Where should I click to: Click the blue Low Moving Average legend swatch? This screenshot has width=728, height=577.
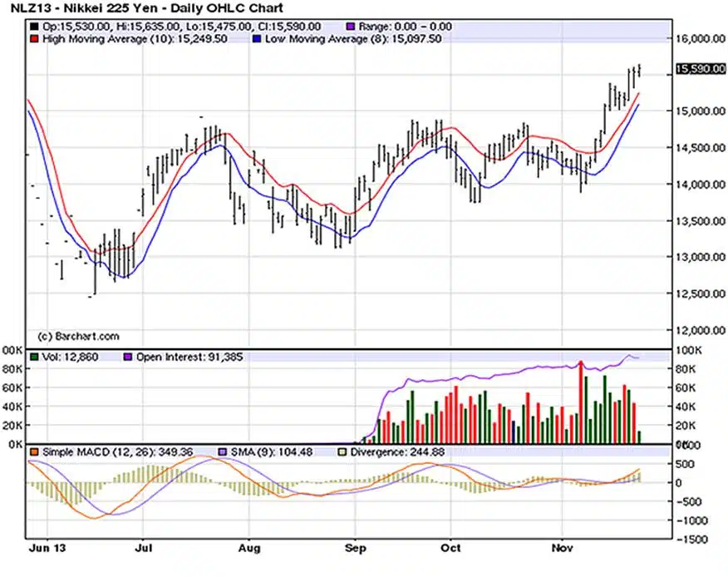pyautogui.click(x=258, y=38)
